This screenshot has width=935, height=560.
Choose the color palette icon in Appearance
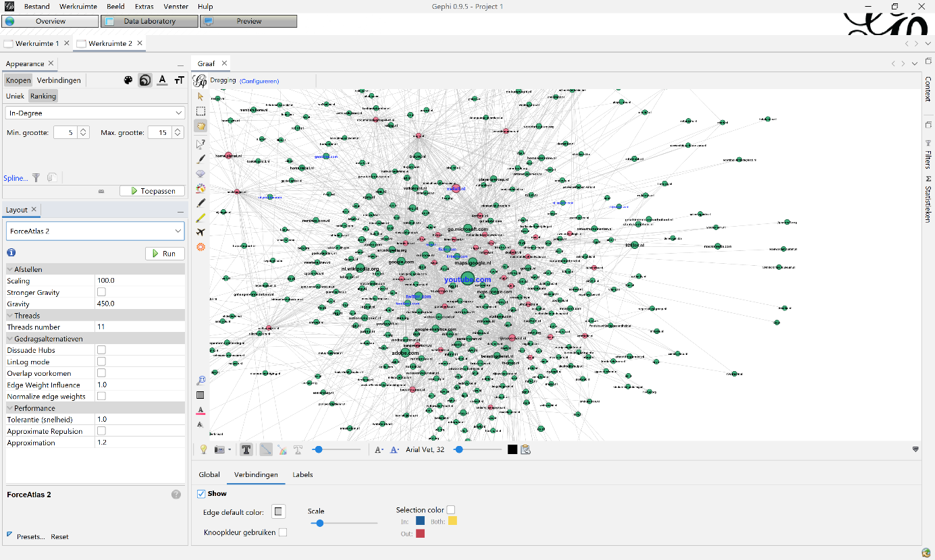(128, 80)
